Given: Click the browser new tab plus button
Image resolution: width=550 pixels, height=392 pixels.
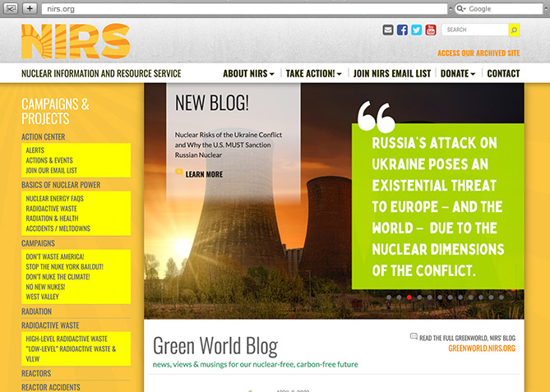Looking at the screenshot, I should tap(30, 8).
